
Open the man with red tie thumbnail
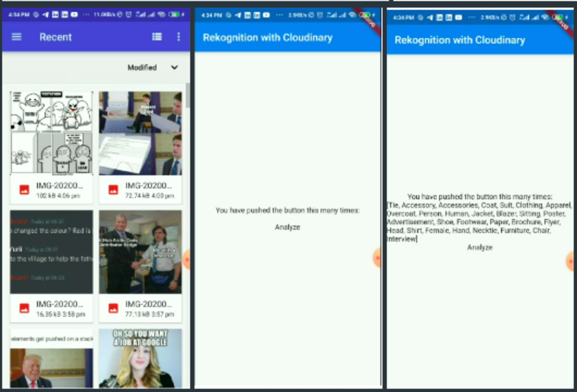[x=51, y=358]
